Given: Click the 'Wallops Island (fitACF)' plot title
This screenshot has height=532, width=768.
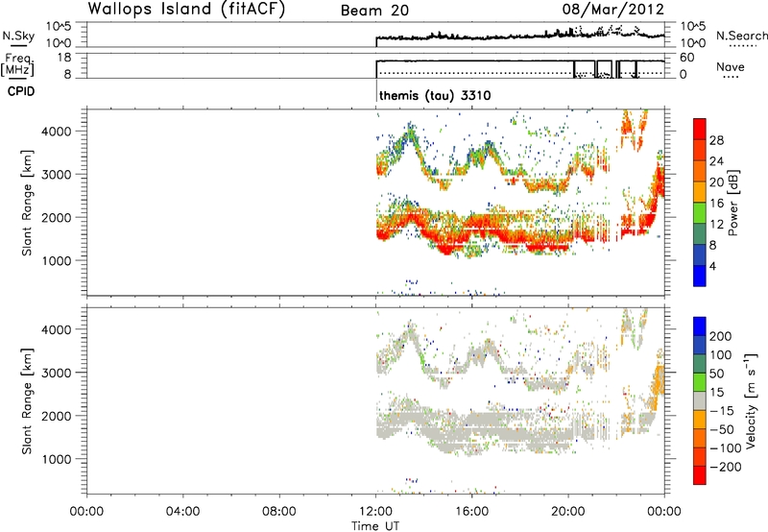Looking at the screenshot, I should coord(186,9).
